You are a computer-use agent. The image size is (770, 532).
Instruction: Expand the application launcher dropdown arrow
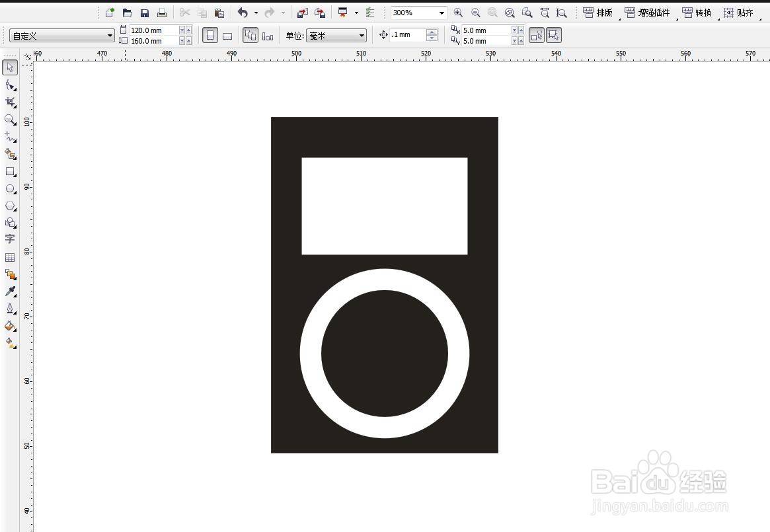pos(356,13)
